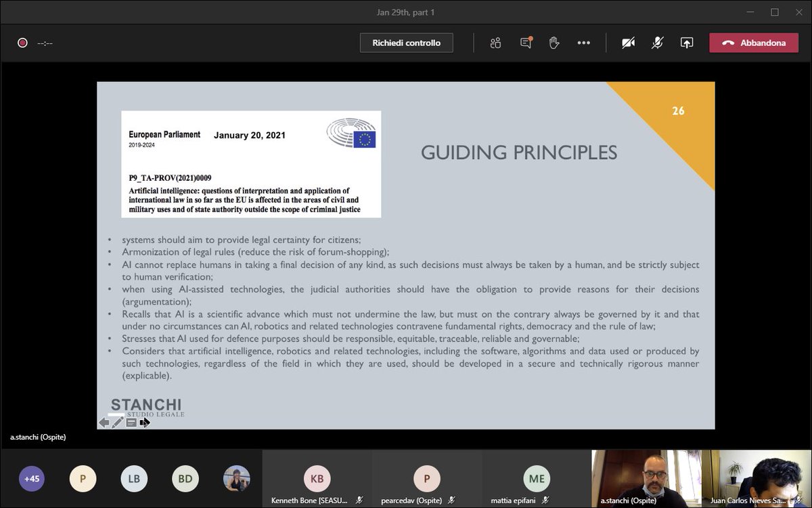Click the European Parliament document image
Image resolution: width=812 pixels, height=508 pixels.
[251, 164]
